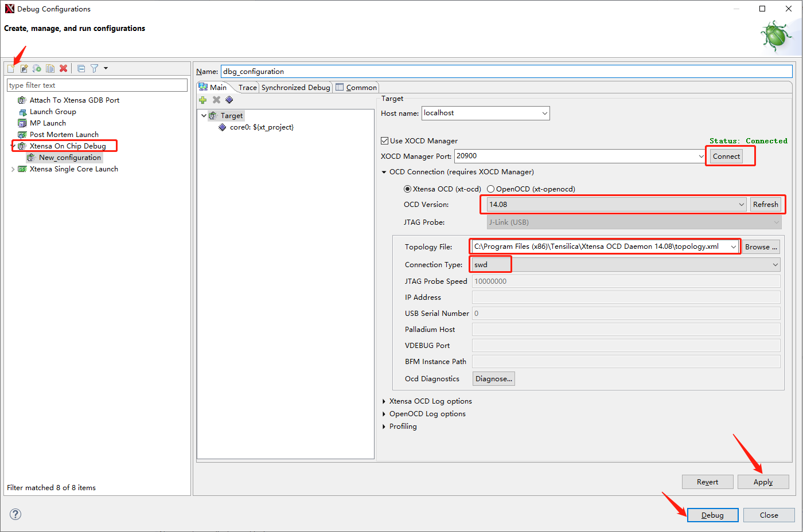Delete the selected launch configuration
The width and height of the screenshot is (803, 532).
point(64,69)
